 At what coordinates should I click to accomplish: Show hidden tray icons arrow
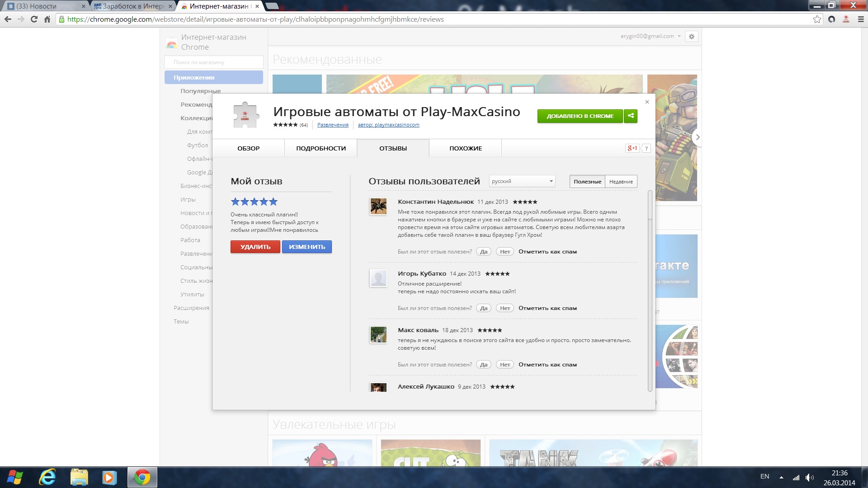(781, 477)
